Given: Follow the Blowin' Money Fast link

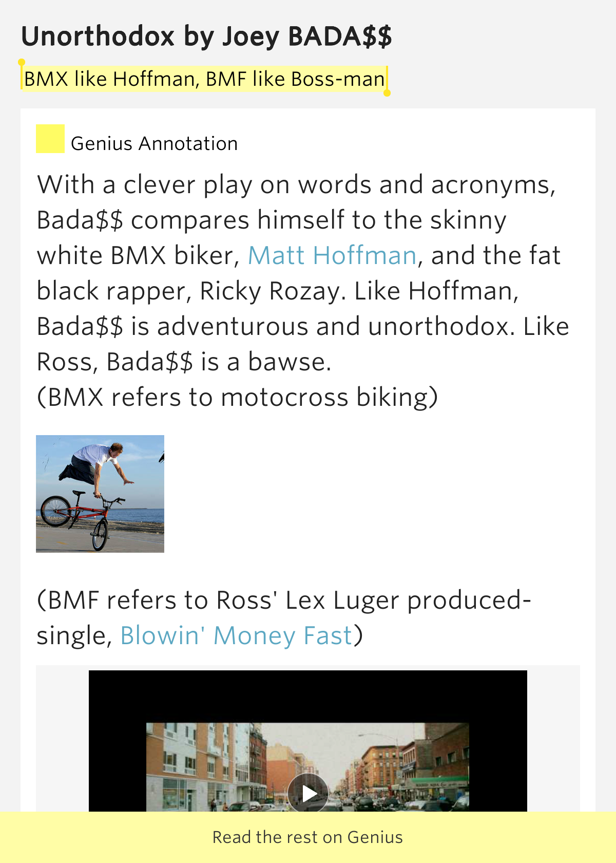Looking at the screenshot, I should pos(236,635).
